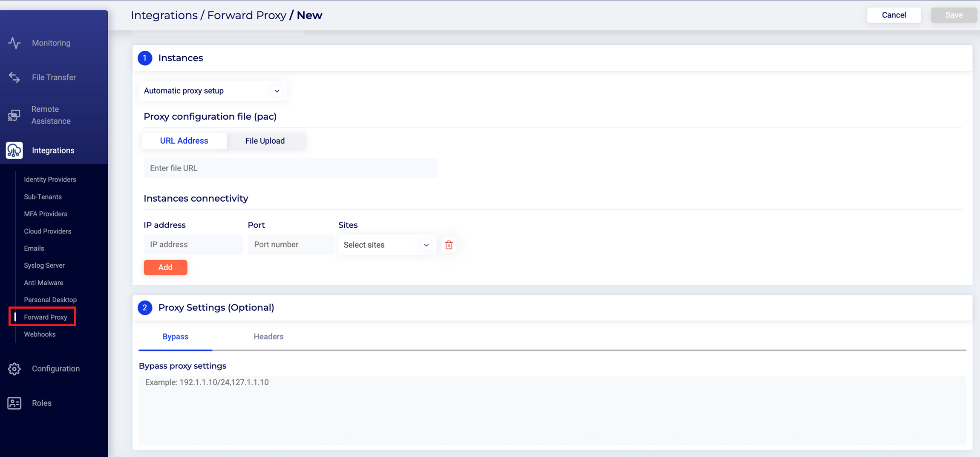The width and height of the screenshot is (980, 457).
Task: Click the File Transfer arrows icon
Action: [14, 77]
